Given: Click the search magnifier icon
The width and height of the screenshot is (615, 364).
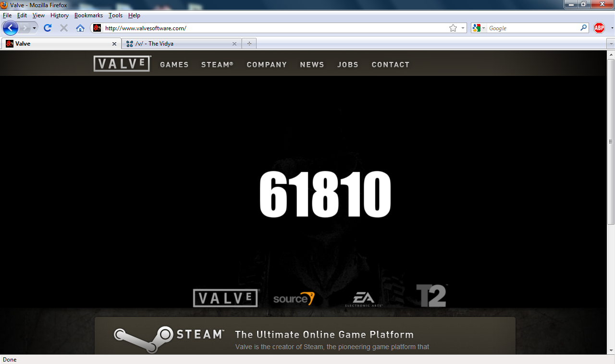Looking at the screenshot, I should point(584,28).
